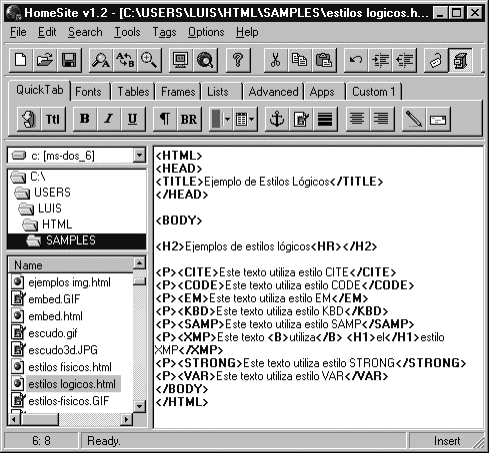Open the drive selector c: [ms-dos_6] dropdown
Screen dimensions: 489x453
(139, 155)
